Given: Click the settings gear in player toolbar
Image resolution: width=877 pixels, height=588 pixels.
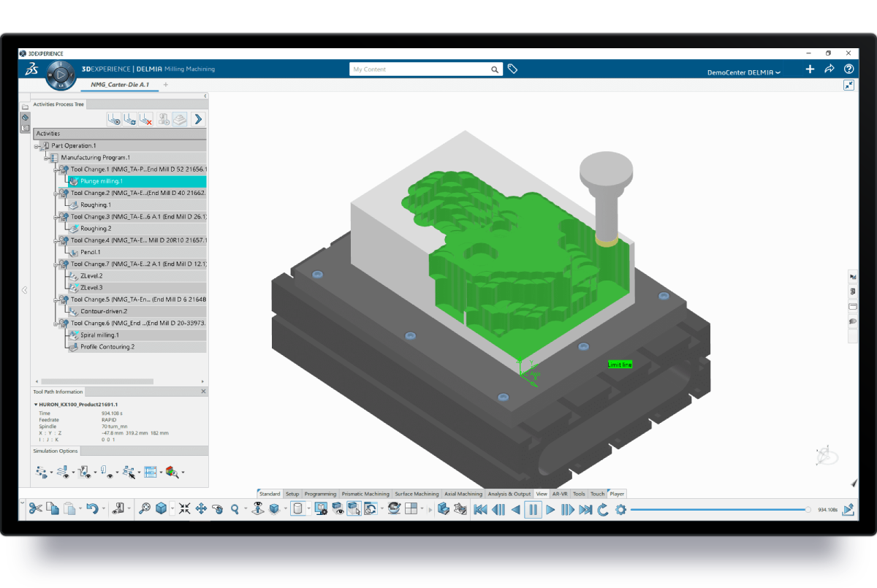Looking at the screenshot, I should (x=620, y=510).
